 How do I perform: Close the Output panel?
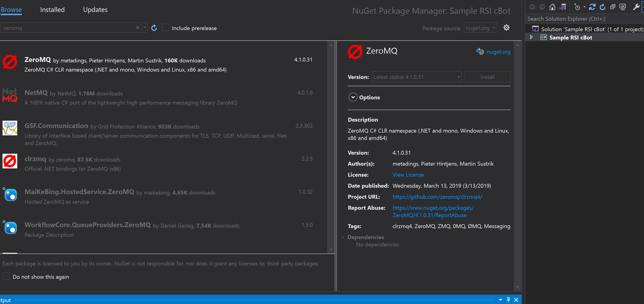(516, 300)
